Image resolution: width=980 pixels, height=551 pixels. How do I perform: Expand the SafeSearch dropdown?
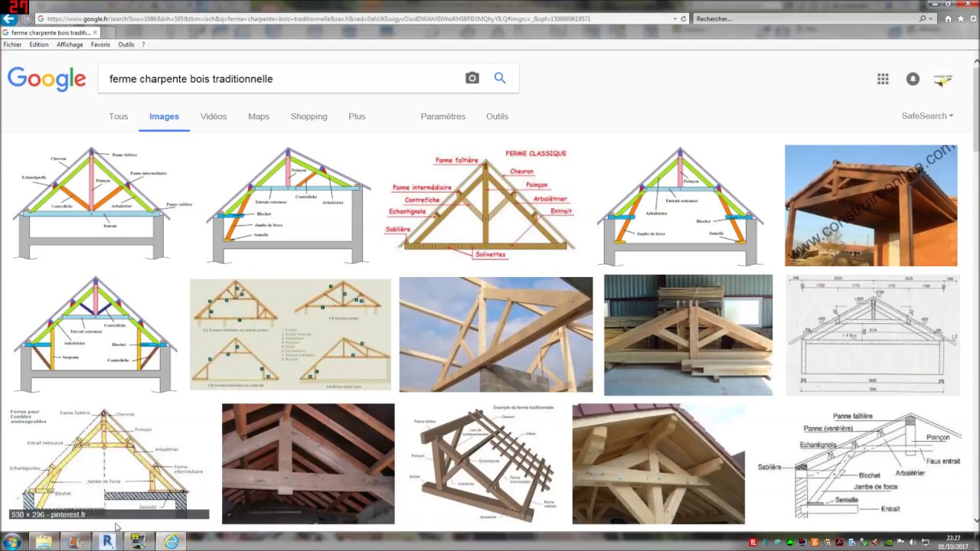pyautogui.click(x=927, y=116)
